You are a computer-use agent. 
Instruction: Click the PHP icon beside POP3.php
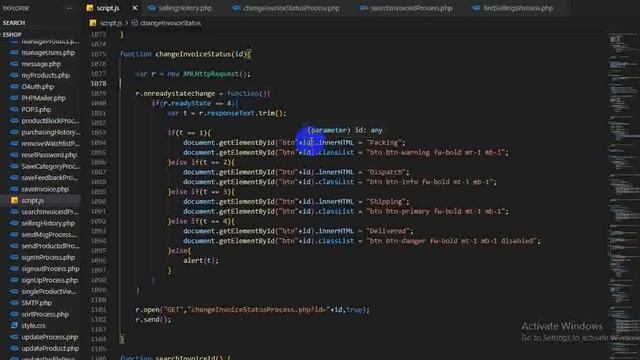(14, 109)
